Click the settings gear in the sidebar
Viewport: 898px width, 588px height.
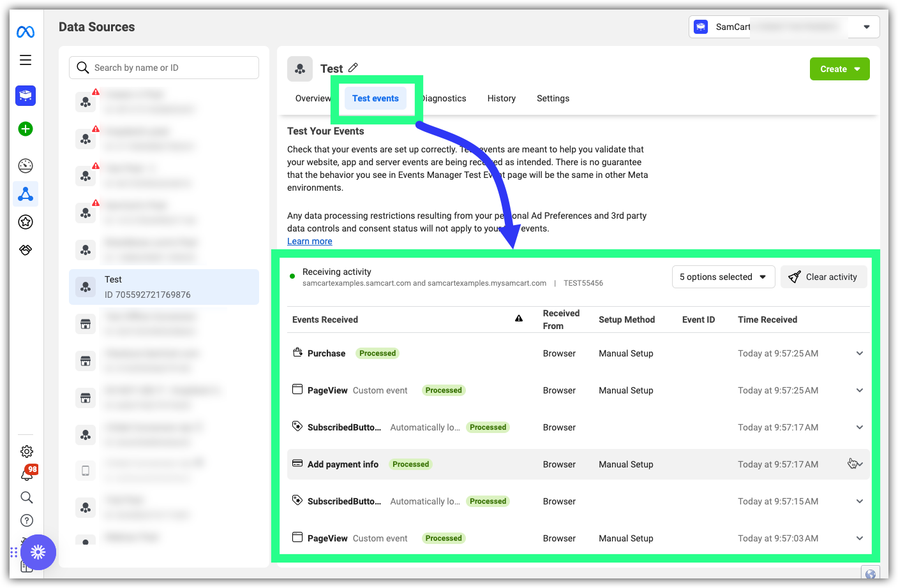point(26,451)
